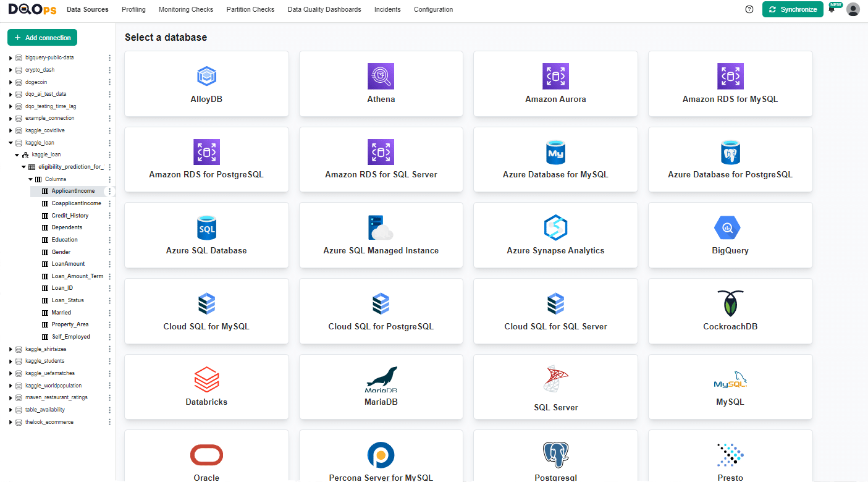Choose the Azure Database for PostgreSQL icon
The height and width of the screenshot is (482, 868).
point(730,152)
